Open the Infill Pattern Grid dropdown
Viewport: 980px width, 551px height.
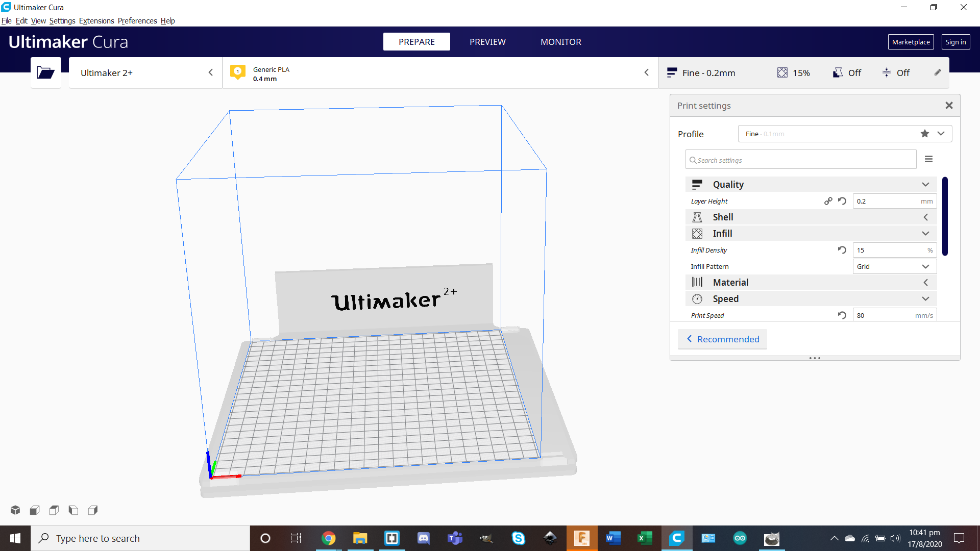[895, 266]
